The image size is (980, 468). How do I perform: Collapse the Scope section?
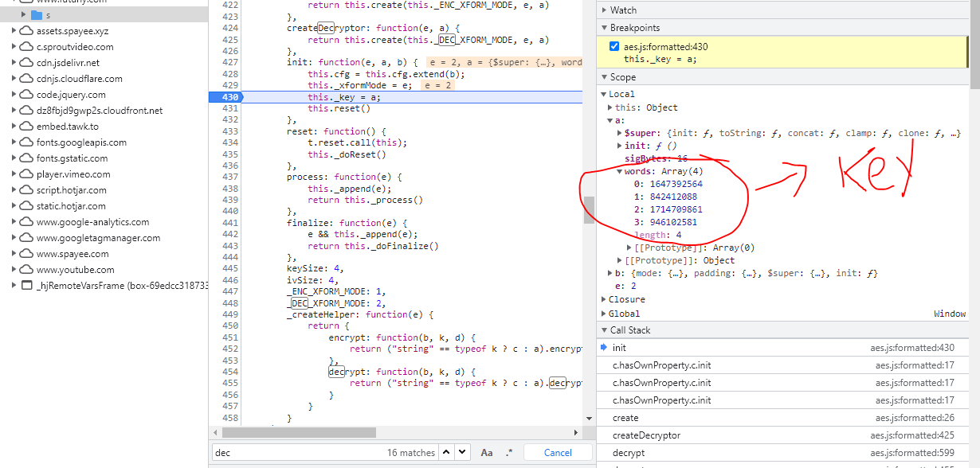603,77
